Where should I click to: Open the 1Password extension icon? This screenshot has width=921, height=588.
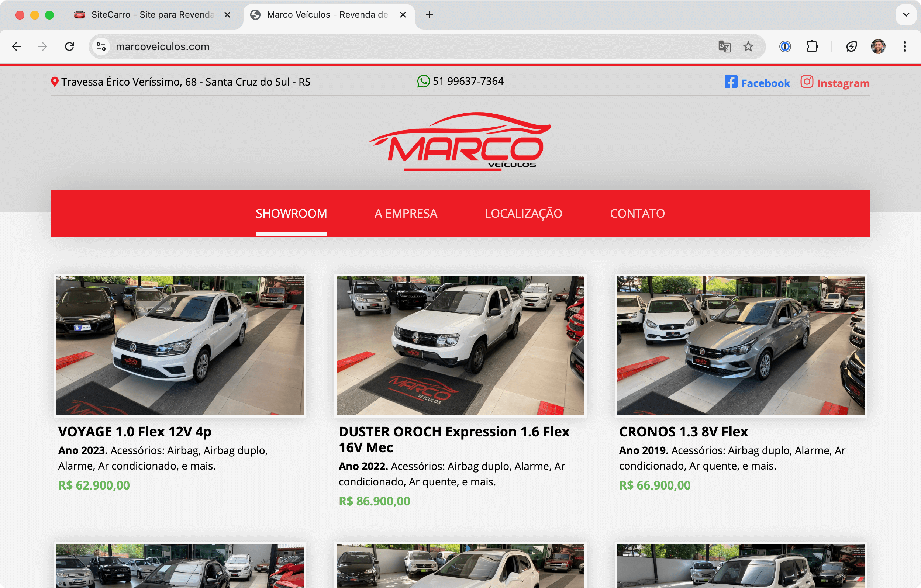point(785,46)
